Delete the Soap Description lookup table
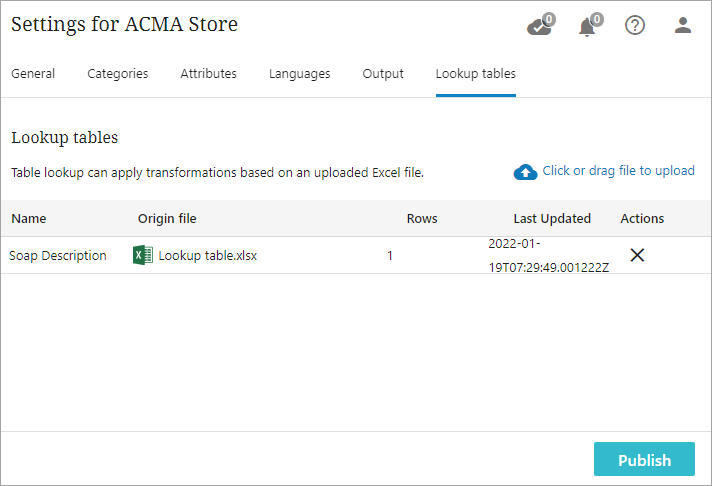The width and height of the screenshot is (712, 486). (637, 255)
